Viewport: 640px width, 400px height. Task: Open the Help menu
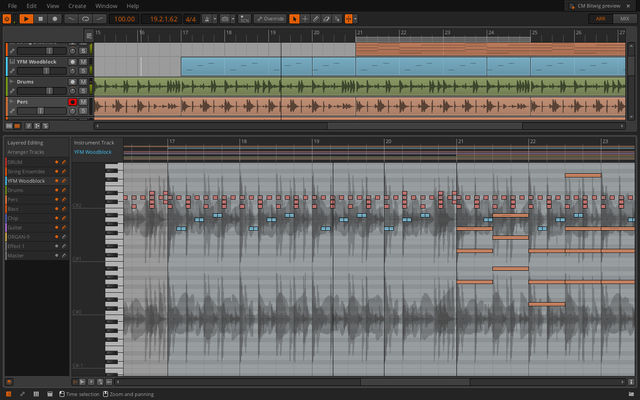[133, 6]
